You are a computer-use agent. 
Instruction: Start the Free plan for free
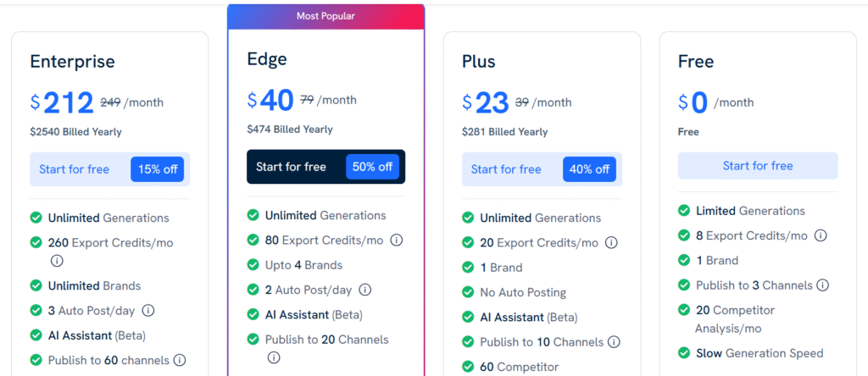(758, 166)
